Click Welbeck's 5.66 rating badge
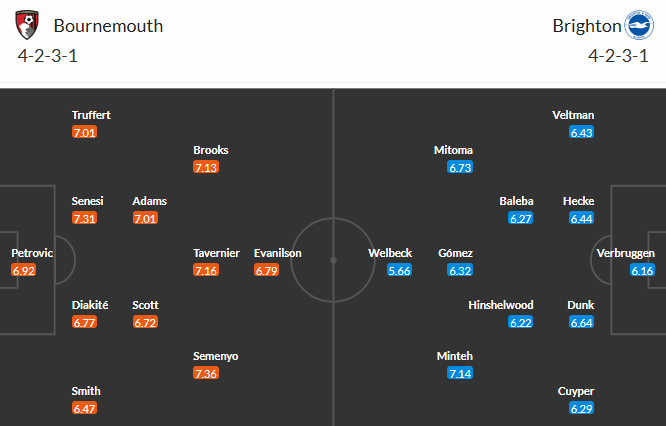 (400, 270)
